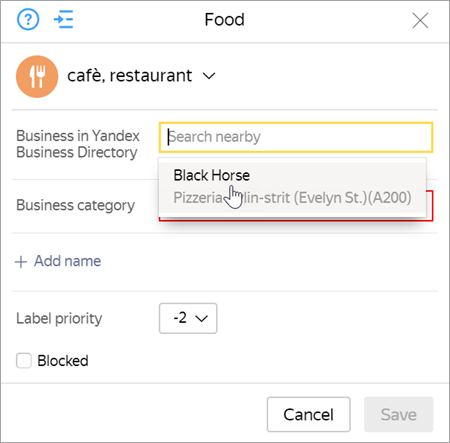Click the down arrow in Label priority box
The width and height of the screenshot is (450, 443).
[x=202, y=319]
